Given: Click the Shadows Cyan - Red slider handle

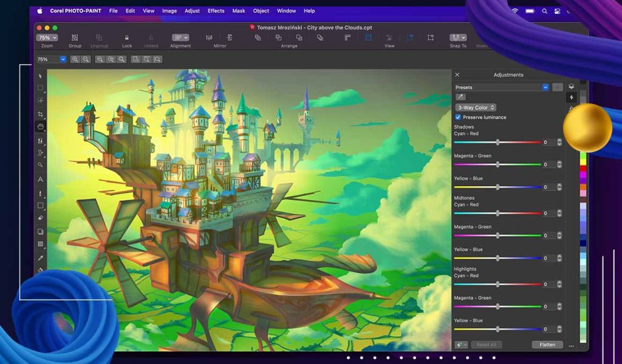Looking at the screenshot, I should point(497,142).
